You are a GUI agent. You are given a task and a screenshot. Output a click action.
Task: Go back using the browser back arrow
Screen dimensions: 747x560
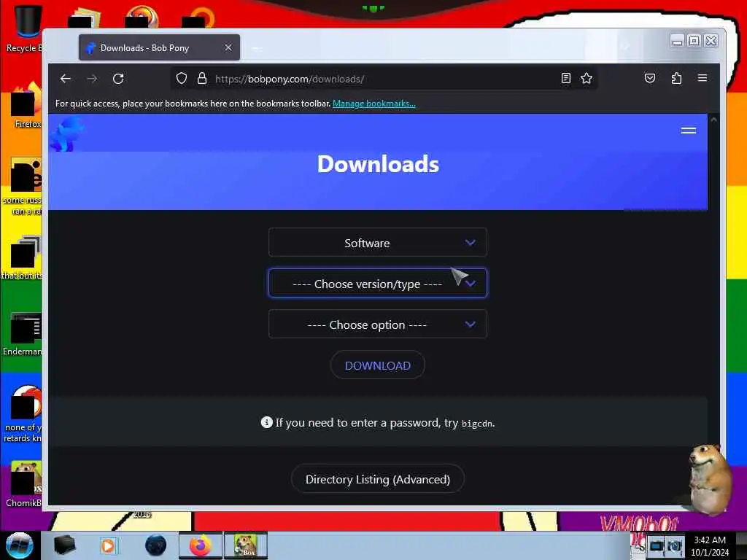pos(66,79)
